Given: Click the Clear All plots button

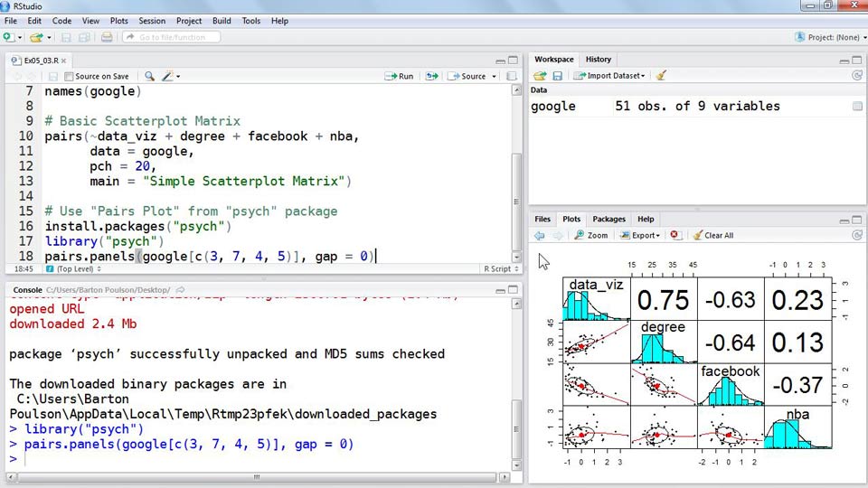Looking at the screenshot, I should coord(713,235).
